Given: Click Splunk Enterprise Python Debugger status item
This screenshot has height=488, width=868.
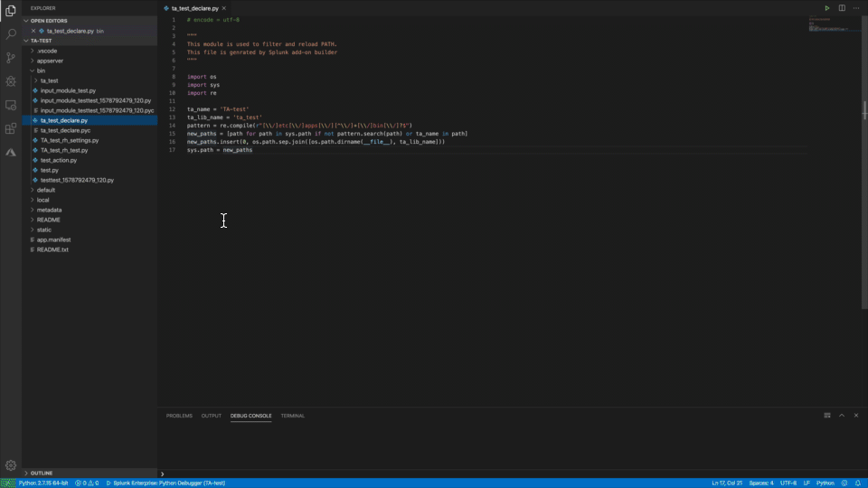Looking at the screenshot, I should 165,483.
